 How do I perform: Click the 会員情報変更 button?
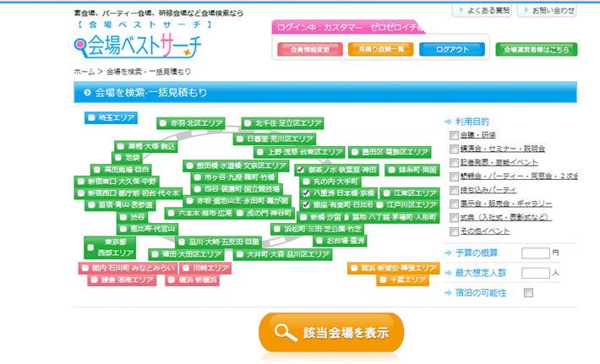[x=310, y=49]
